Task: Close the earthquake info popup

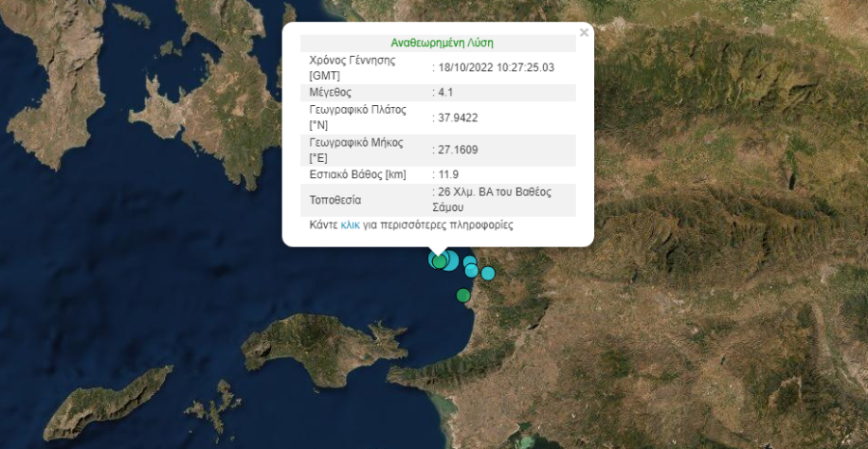Action: (584, 33)
